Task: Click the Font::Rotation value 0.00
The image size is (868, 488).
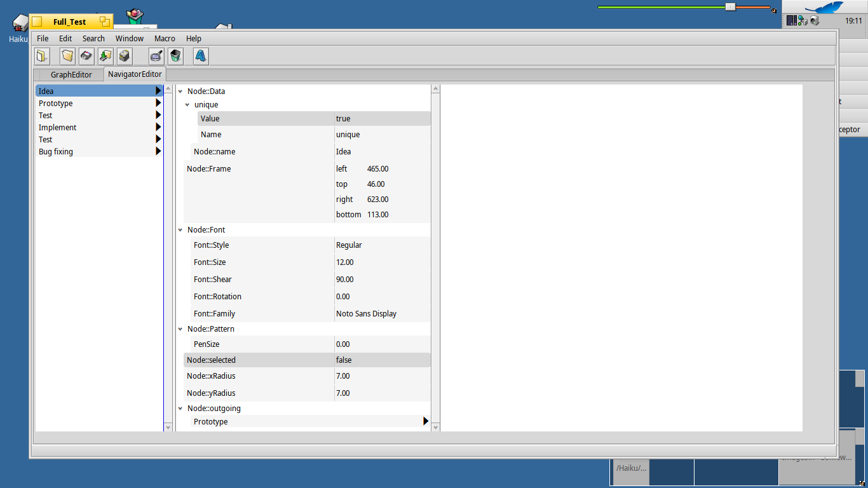Action: click(x=342, y=297)
